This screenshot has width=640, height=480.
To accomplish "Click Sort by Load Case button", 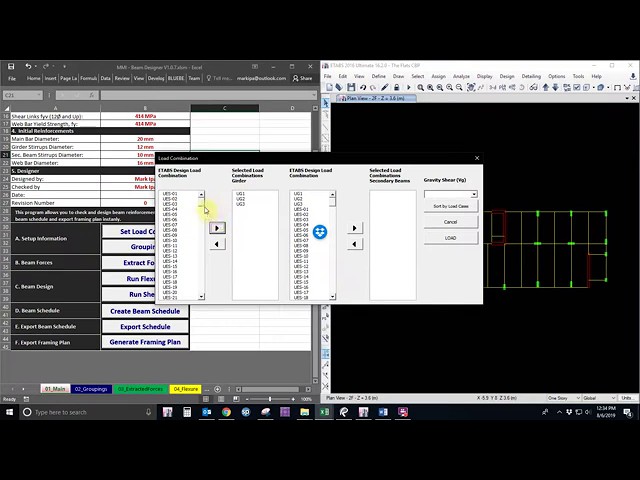I will coord(451,206).
